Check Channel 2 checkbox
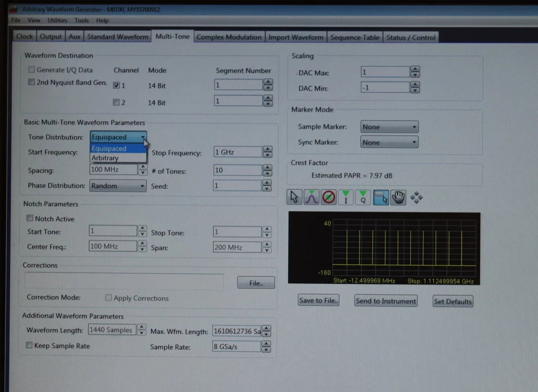The width and height of the screenshot is (538, 392). coord(116,102)
